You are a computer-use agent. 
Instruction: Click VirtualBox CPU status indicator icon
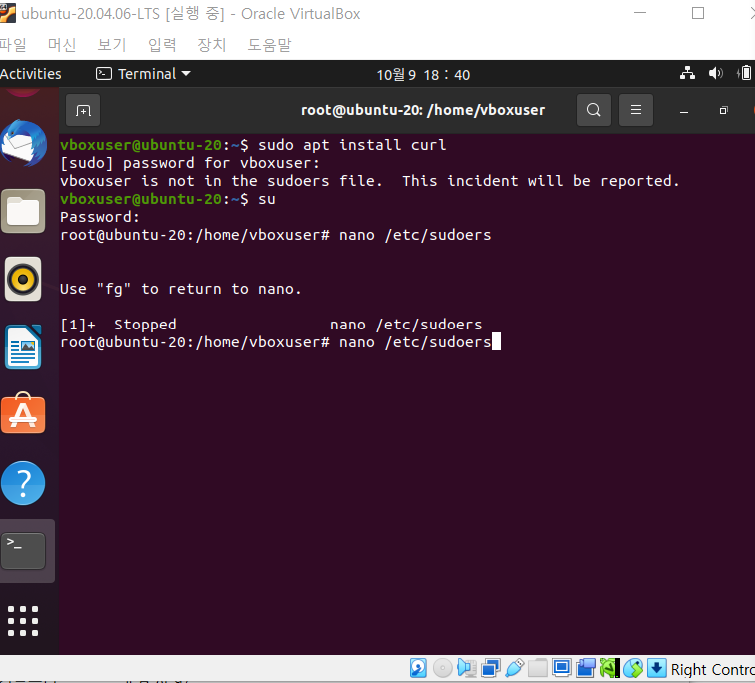click(609, 668)
